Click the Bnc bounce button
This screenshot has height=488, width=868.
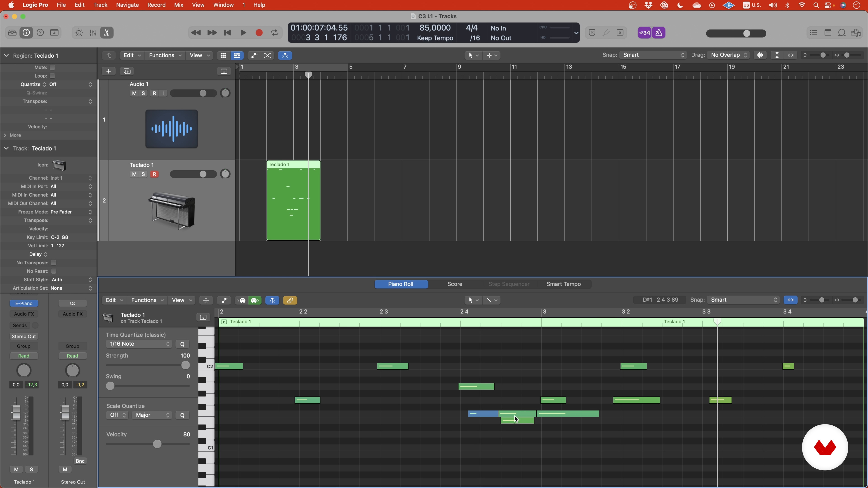pyautogui.click(x=80, y=461)
